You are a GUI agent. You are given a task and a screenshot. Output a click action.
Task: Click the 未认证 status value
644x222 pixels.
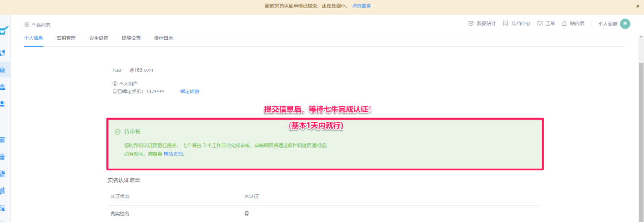252,196
